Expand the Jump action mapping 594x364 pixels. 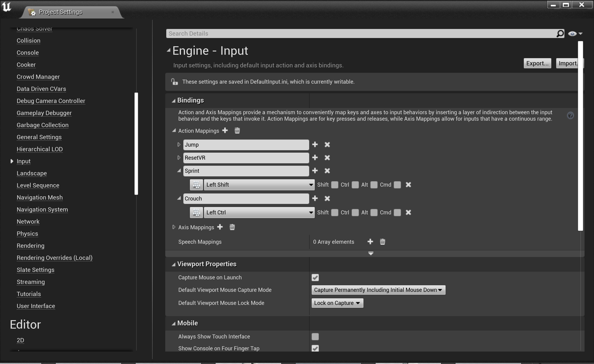(x=179, y=145)
